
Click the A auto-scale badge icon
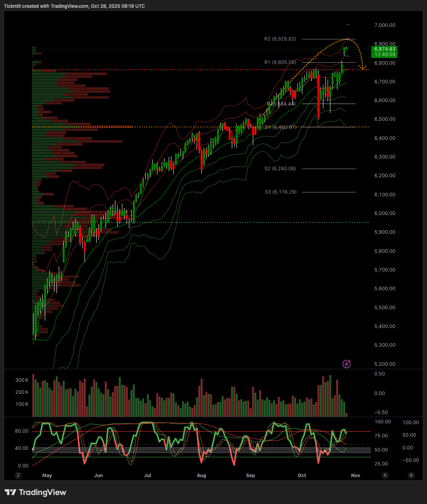[x=385, y=475]
